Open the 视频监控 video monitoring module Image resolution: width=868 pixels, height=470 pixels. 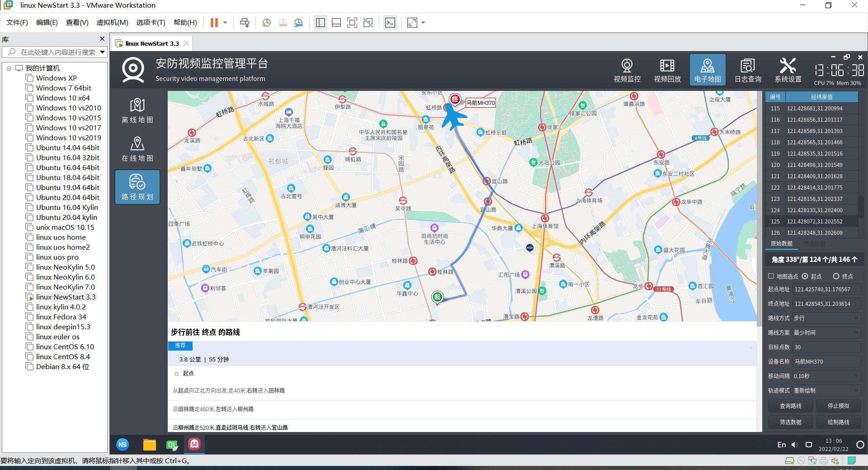point(627,70)
